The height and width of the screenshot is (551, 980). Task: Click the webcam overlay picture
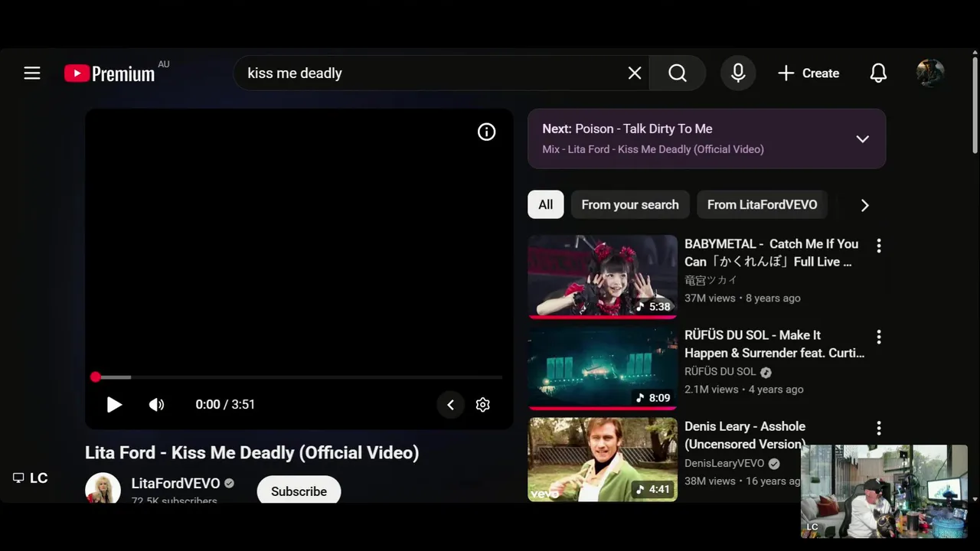tap(884, 491)
